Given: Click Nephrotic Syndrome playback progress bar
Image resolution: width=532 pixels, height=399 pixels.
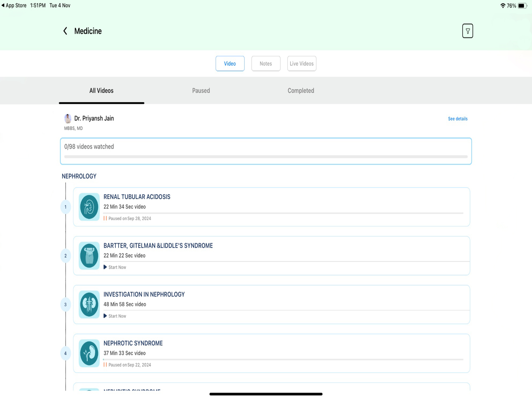Looking at the screenshot, I should pos(283,360).
